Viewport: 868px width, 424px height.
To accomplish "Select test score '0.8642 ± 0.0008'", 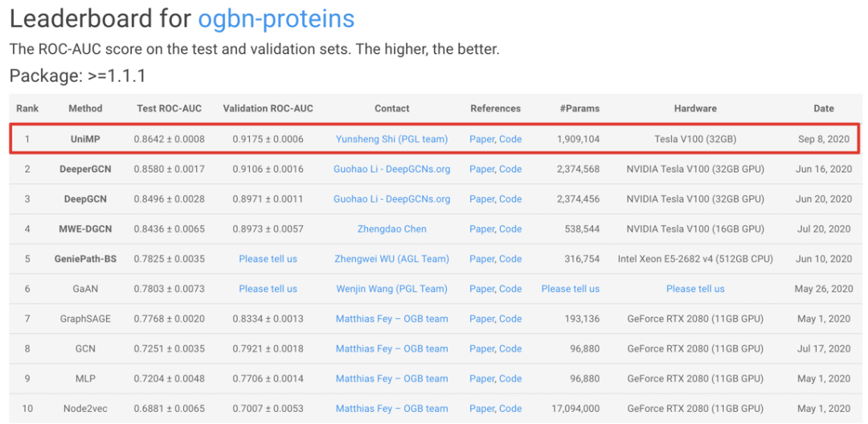I will [170, 139].
